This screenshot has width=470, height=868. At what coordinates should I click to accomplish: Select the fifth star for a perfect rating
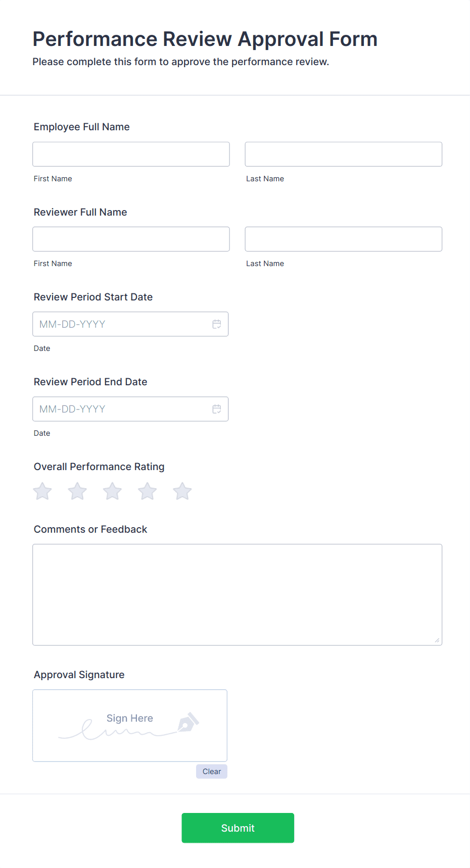click(x=182, y=490)
